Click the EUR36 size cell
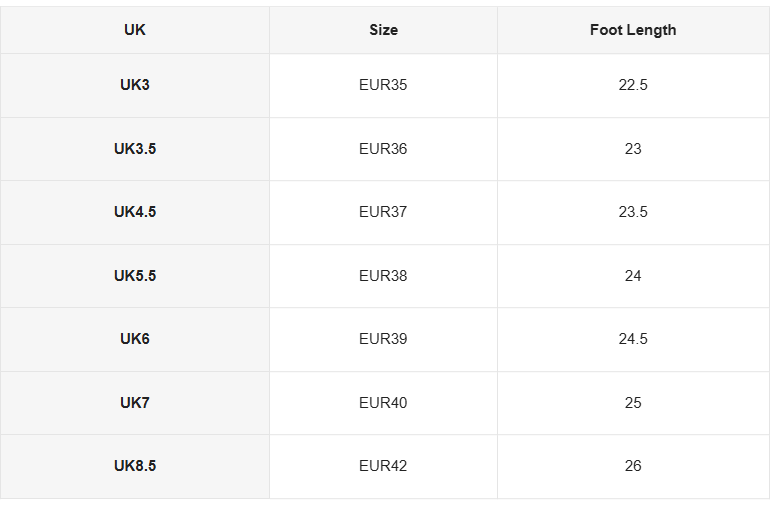The height and width of the screenshot is (505, 772). (x=384, y=149)
